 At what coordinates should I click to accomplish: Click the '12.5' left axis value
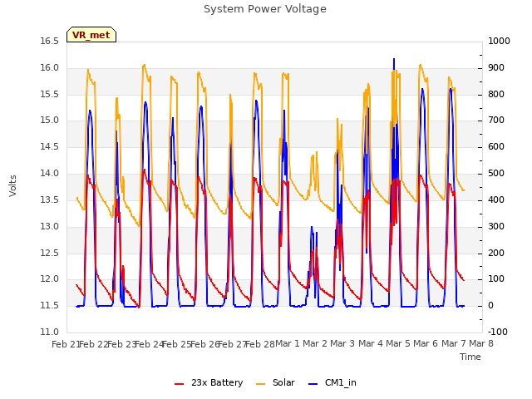[x=50, y=253]
